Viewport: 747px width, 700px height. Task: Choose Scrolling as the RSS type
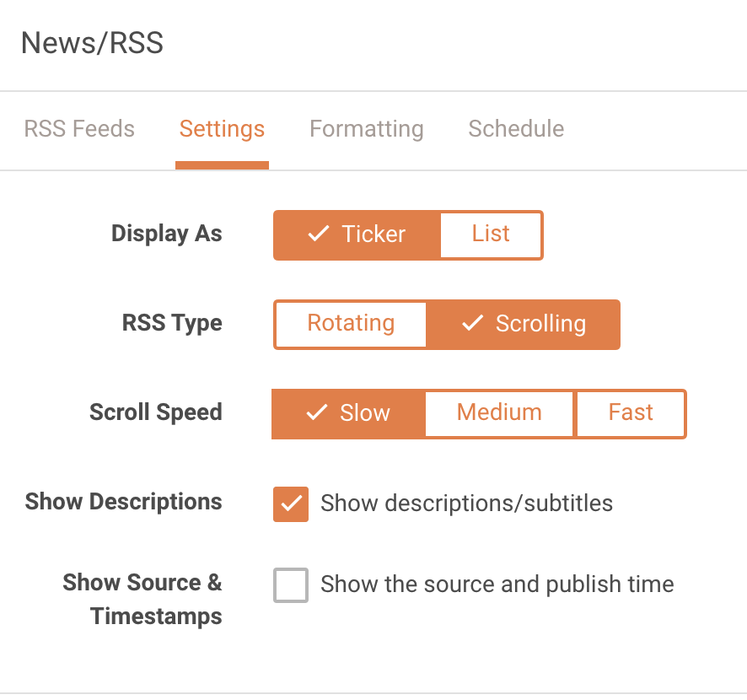tap(524, 324)
